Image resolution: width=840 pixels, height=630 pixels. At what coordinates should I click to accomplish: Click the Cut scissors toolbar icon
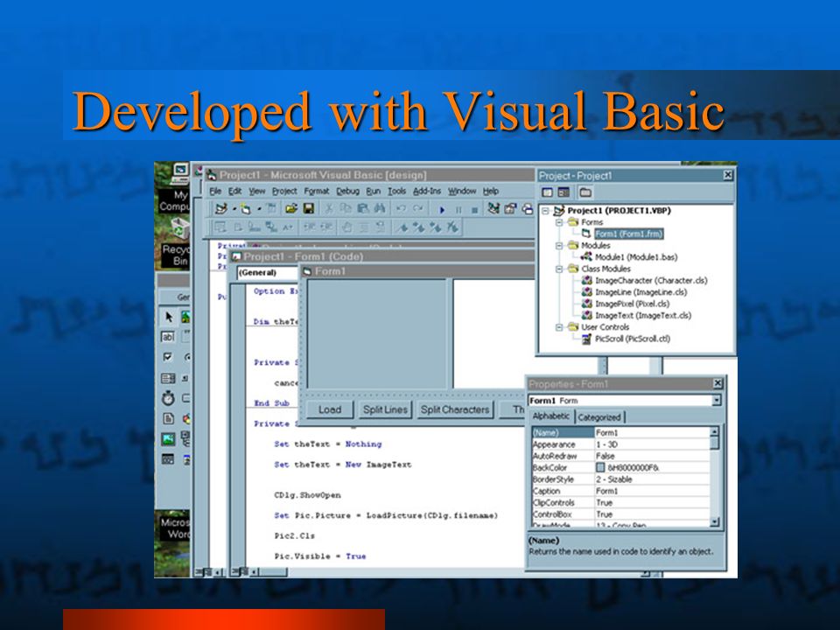click(329, 208)
